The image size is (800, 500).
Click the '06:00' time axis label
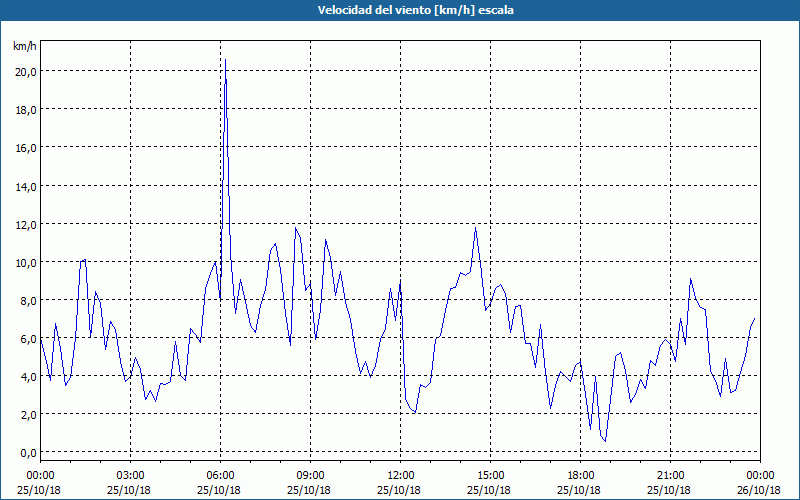point(220,476)
